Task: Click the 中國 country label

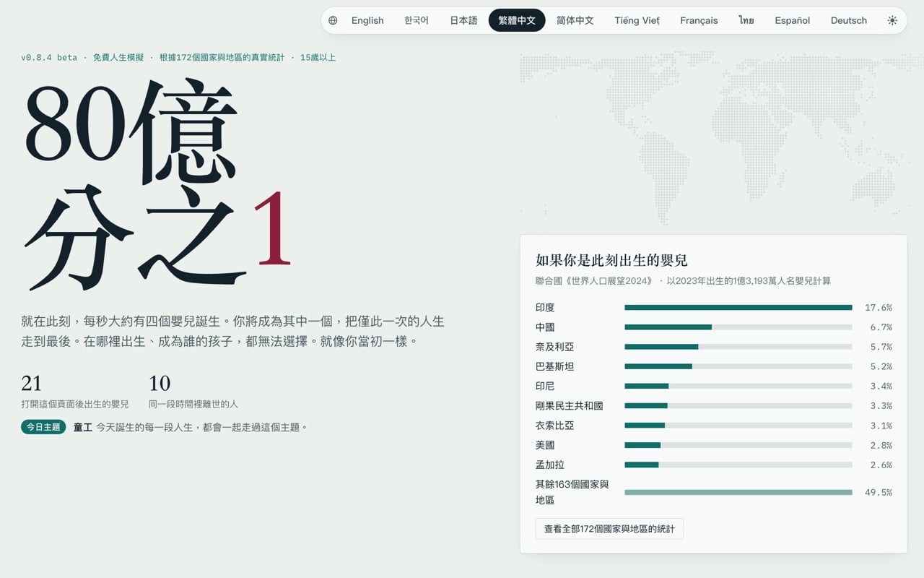Action: (x=545, y=327)
